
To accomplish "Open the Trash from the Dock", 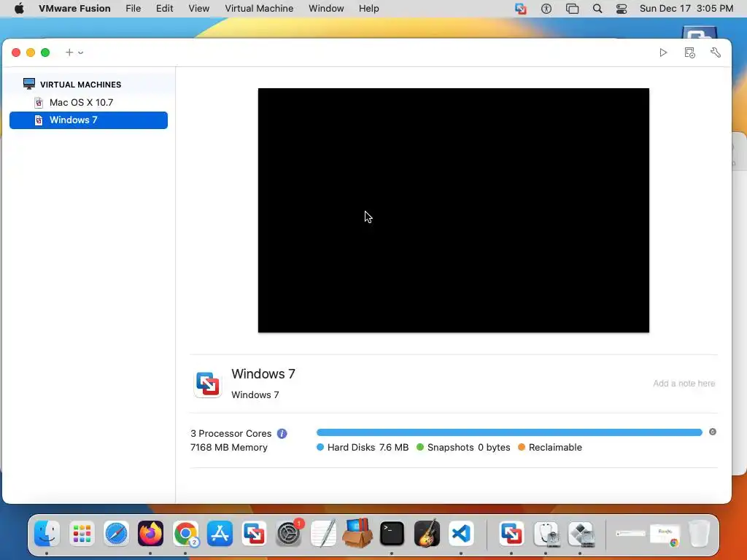I will pos(700,533).
